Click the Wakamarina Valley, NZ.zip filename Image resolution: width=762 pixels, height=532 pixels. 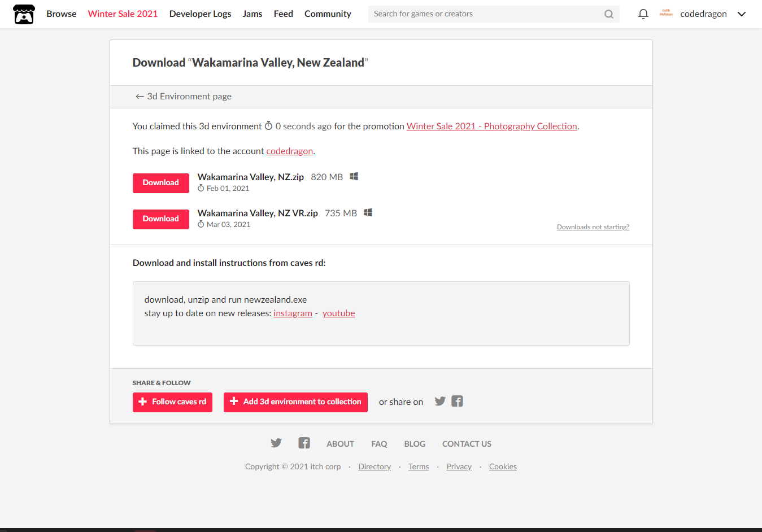coord(251,177)
